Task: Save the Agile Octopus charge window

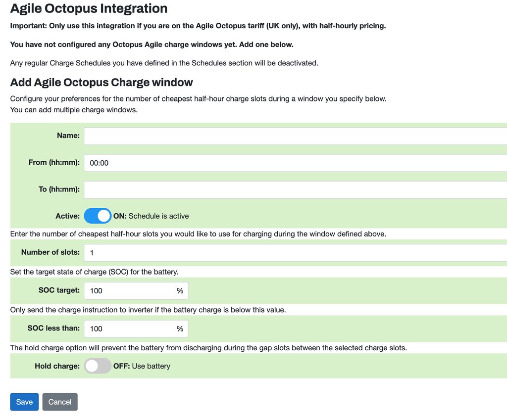Action: [x=24, y=402]
